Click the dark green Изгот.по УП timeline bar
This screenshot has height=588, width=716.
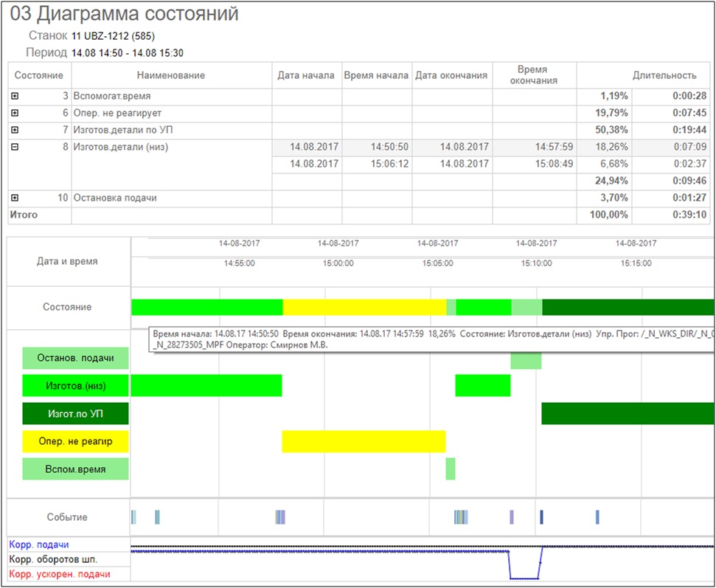[628, 413]
